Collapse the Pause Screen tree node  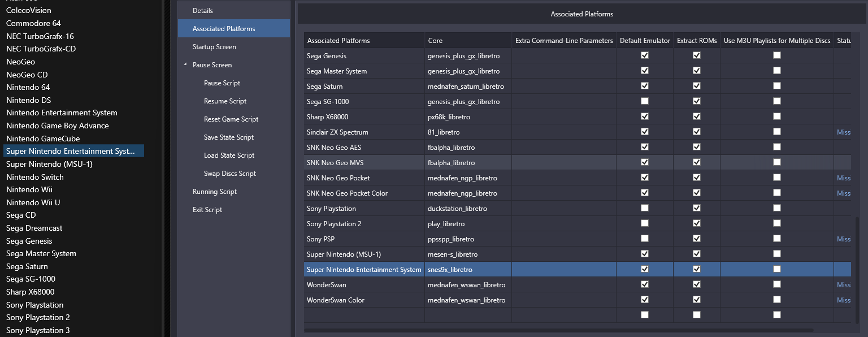[x=185, y=65]
